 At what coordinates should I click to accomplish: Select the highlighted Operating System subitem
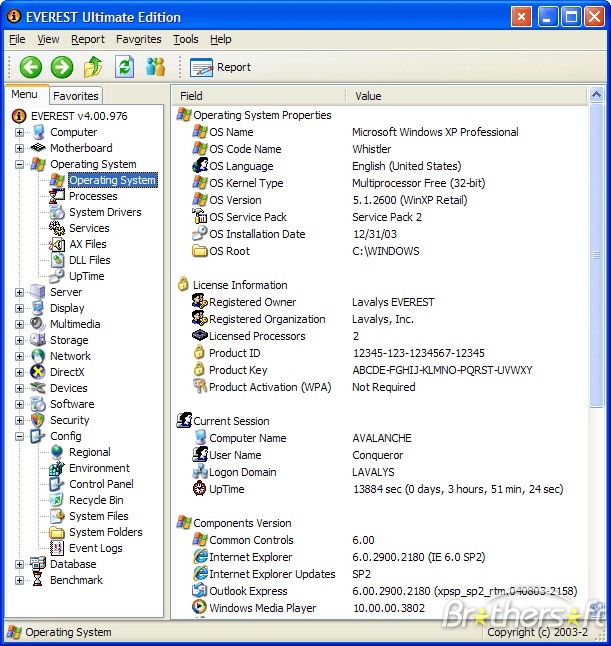112,180
